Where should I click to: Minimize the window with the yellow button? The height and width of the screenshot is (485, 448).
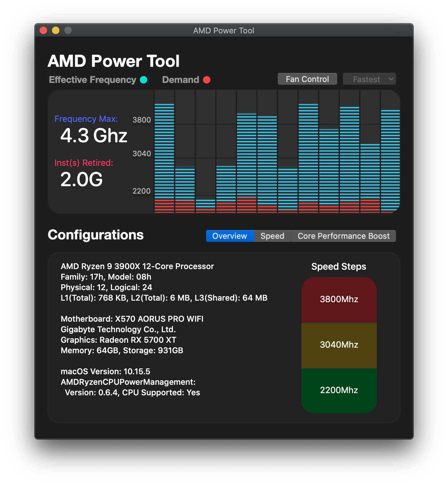coord(56,30)
